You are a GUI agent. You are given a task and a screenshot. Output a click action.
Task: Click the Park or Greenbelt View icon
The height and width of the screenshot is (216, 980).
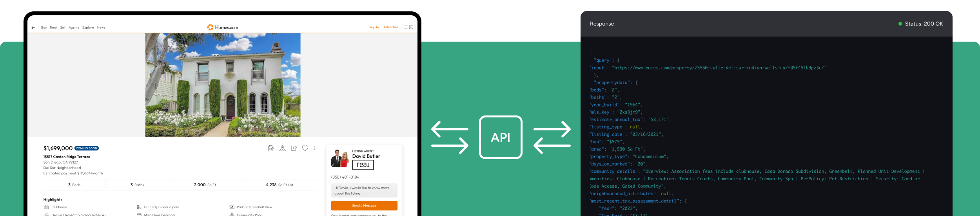tap(232, 207)
